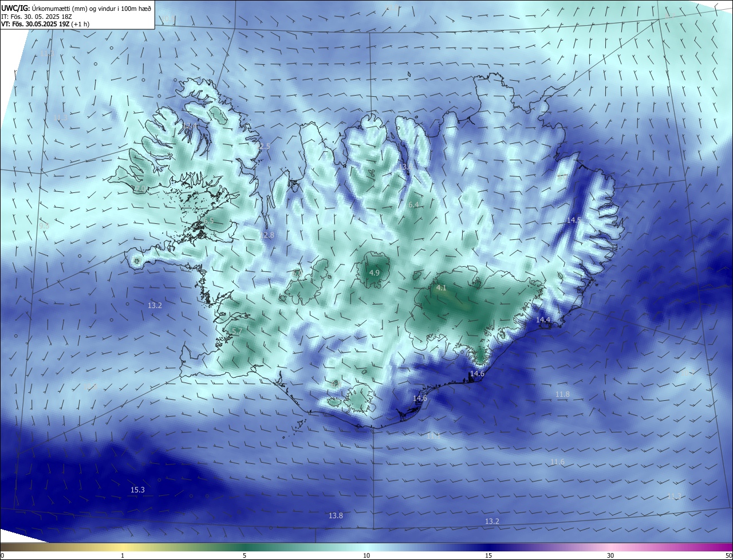This screenshot has width=733, height=560.
Task: Click the 11.1 value label
Action: pos(434,436)
